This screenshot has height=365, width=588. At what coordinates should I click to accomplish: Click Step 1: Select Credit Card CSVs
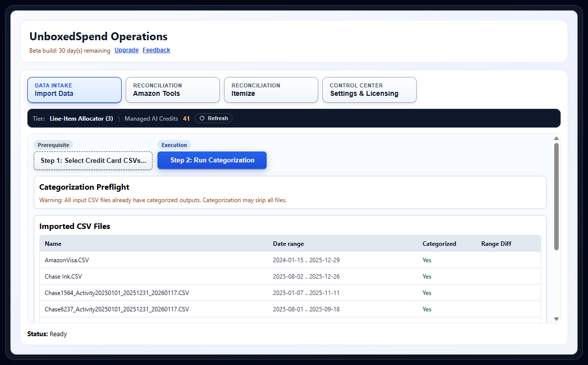click(x=93, y=160)
